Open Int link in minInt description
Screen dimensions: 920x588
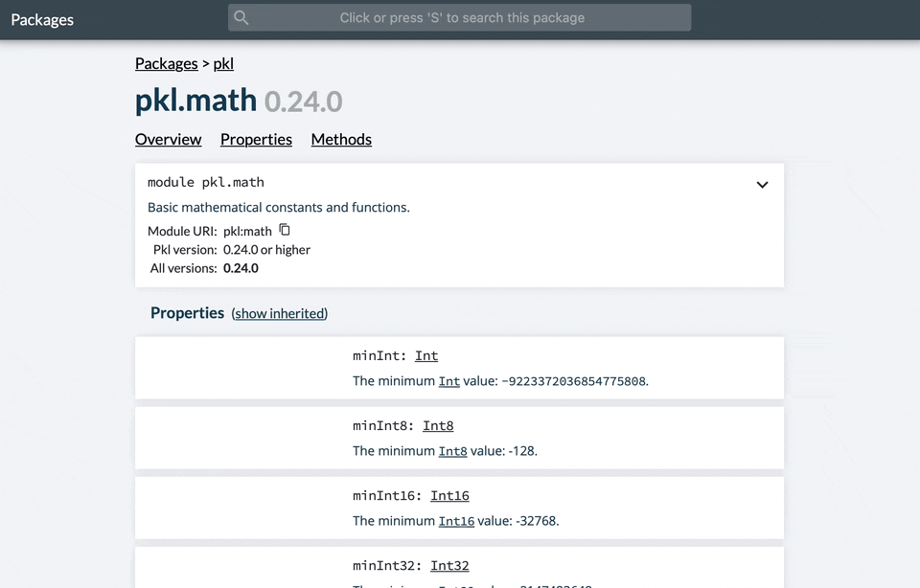click(x=449, y=380)
